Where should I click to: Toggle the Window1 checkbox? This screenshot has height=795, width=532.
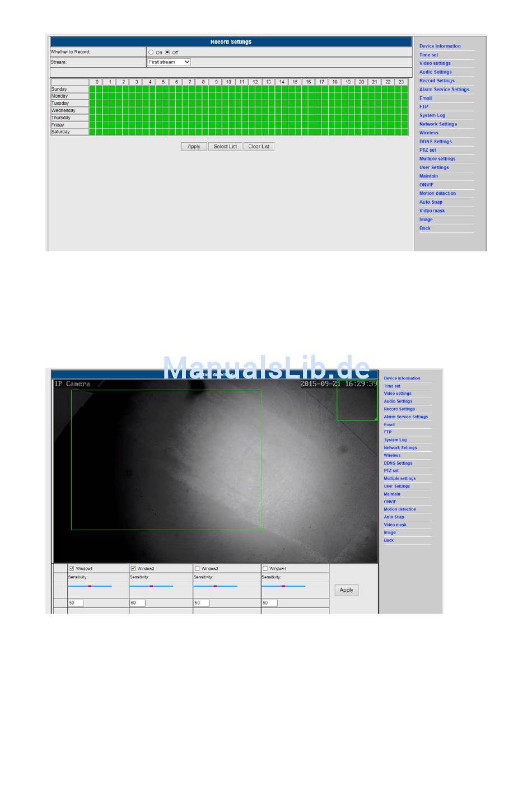pyautogui.click(x=72, y=568)
